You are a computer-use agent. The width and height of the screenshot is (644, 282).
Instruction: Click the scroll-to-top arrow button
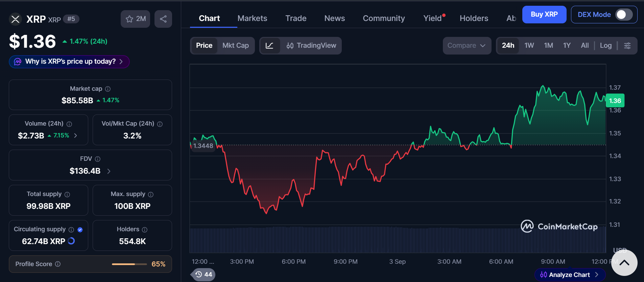(624, 263)
